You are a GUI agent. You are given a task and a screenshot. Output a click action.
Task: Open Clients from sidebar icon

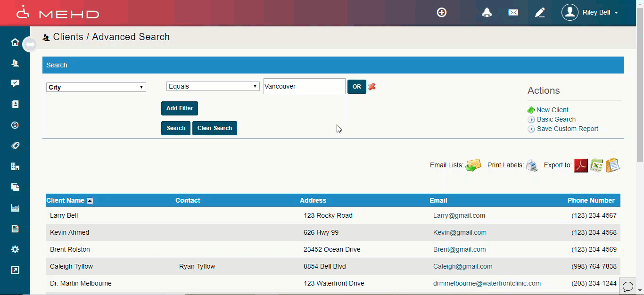tap(15, 63)
